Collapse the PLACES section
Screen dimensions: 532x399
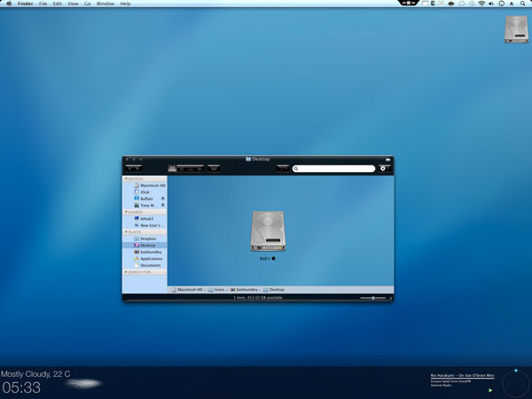tap(126, 232)
